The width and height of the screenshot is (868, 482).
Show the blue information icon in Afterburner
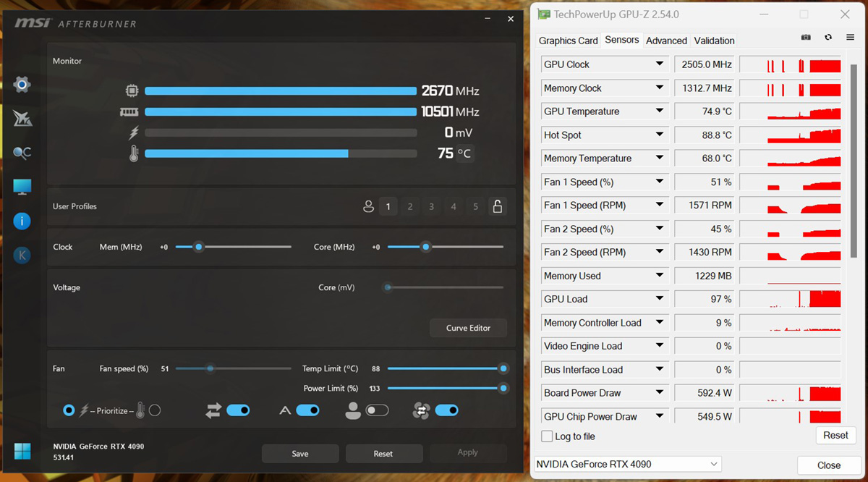click(22, 221)
